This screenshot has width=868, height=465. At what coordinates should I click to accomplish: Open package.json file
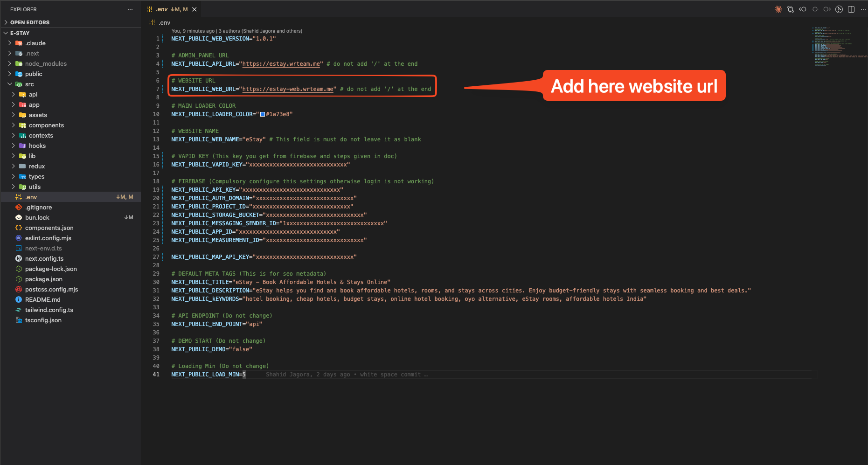pyautogui.click(x=44, y=279)
